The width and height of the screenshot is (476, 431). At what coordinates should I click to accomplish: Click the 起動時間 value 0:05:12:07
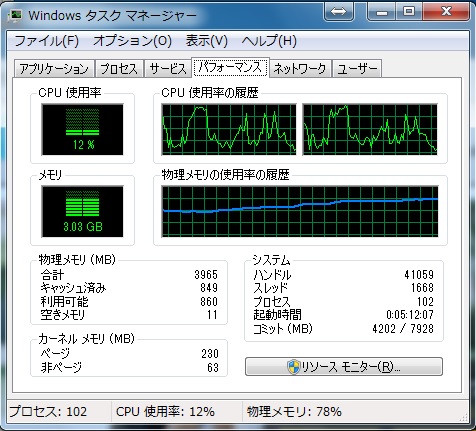click(410, 315)
